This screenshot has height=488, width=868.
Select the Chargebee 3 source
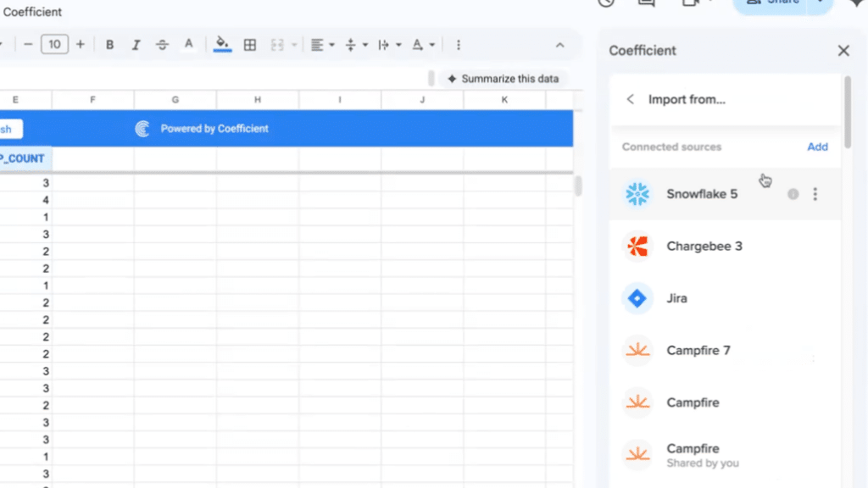coord(725,247)
